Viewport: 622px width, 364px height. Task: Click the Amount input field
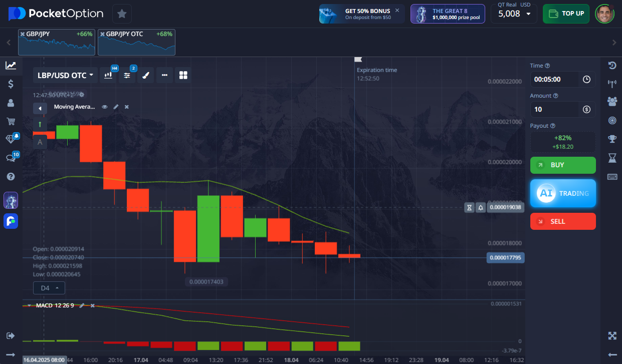[555, 109]
